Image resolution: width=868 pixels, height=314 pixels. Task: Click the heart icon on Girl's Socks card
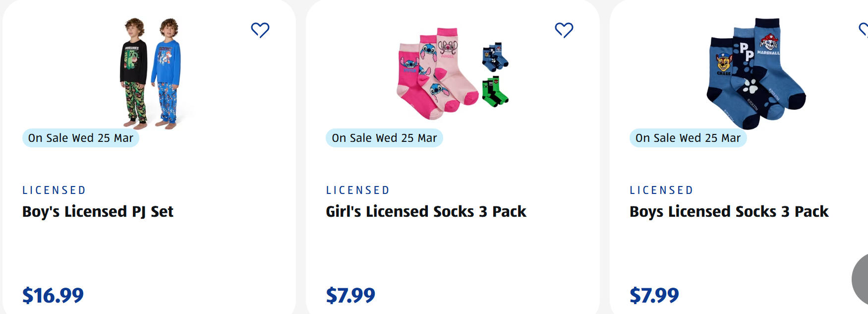point(564,30)
